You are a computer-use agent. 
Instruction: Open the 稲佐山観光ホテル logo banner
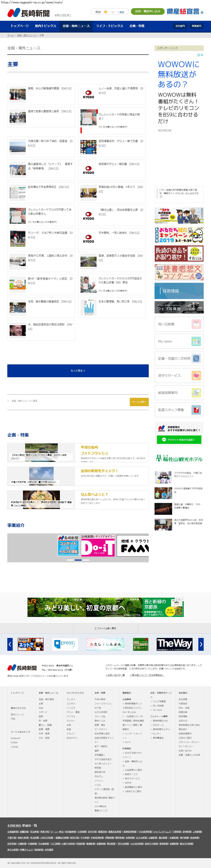[x=179, y=458]
